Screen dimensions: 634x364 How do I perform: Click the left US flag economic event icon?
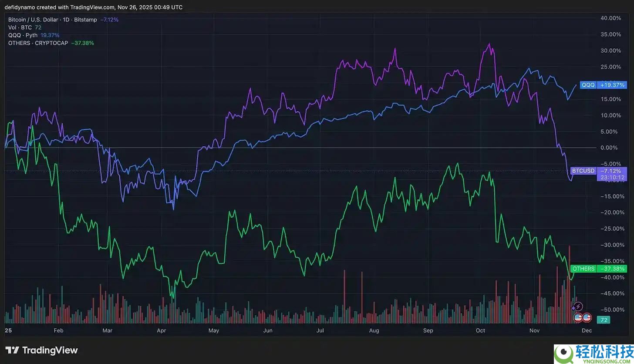pyautogui.click(x=578, y=317)
